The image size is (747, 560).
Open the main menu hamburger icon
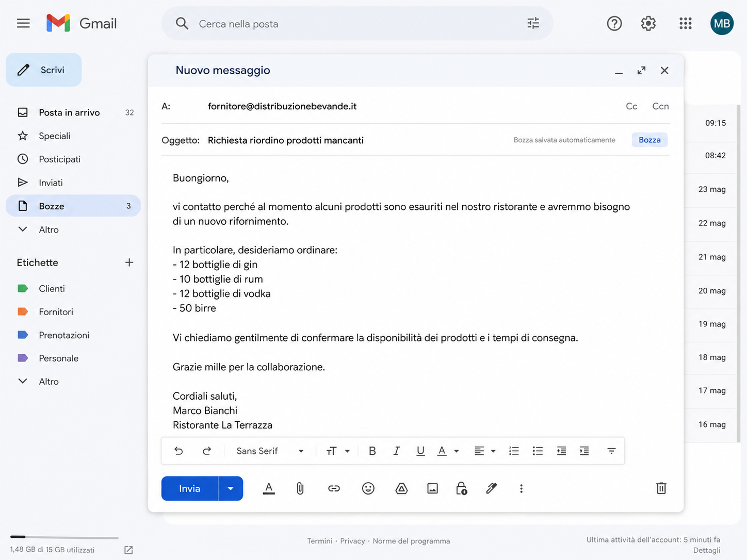pyautogui.click(x=23, y=23)
